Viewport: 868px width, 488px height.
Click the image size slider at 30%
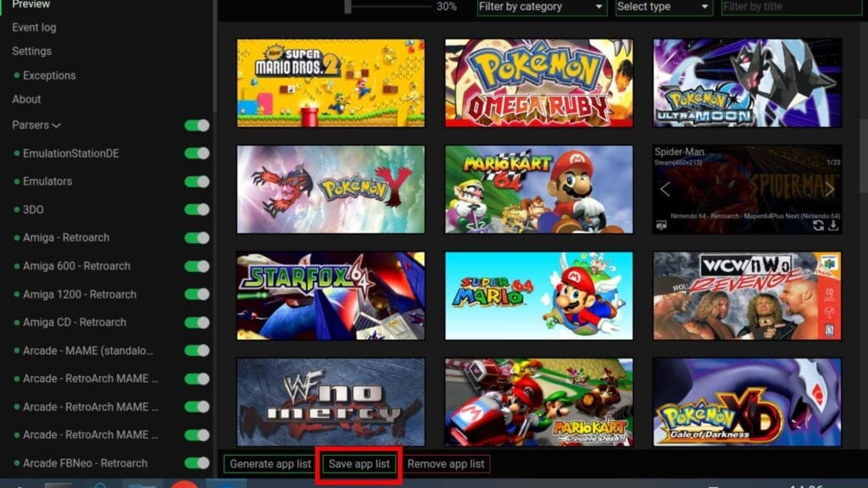coord(348,7)
